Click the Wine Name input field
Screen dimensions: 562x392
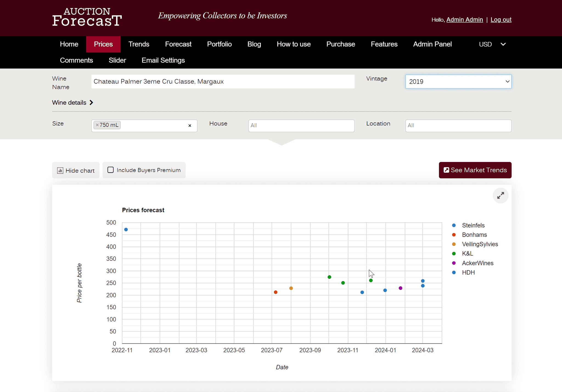pos(223,82)
